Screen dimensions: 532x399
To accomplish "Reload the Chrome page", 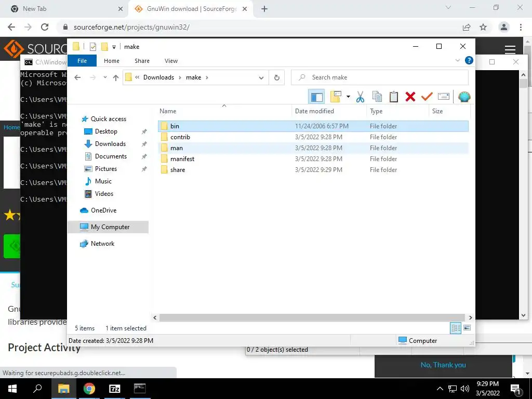I will (x=45, y=27).
